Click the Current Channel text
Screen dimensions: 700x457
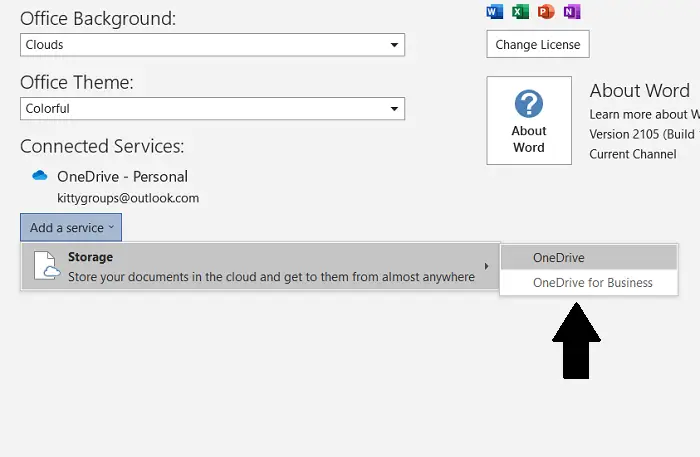tap(633, 154)
